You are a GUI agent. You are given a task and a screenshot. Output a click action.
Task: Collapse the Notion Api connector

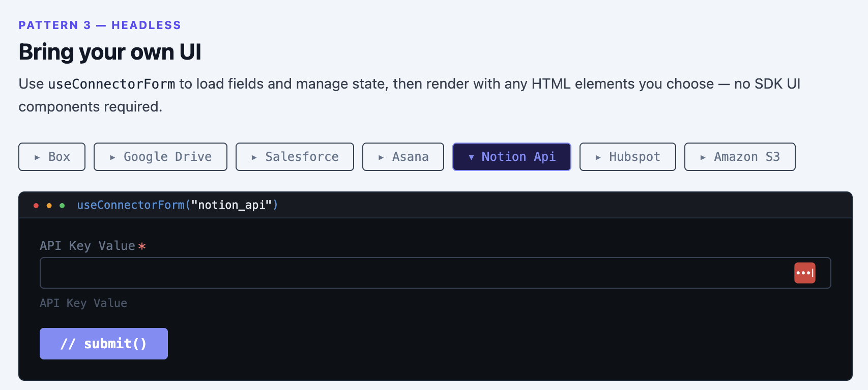point(512,157)
